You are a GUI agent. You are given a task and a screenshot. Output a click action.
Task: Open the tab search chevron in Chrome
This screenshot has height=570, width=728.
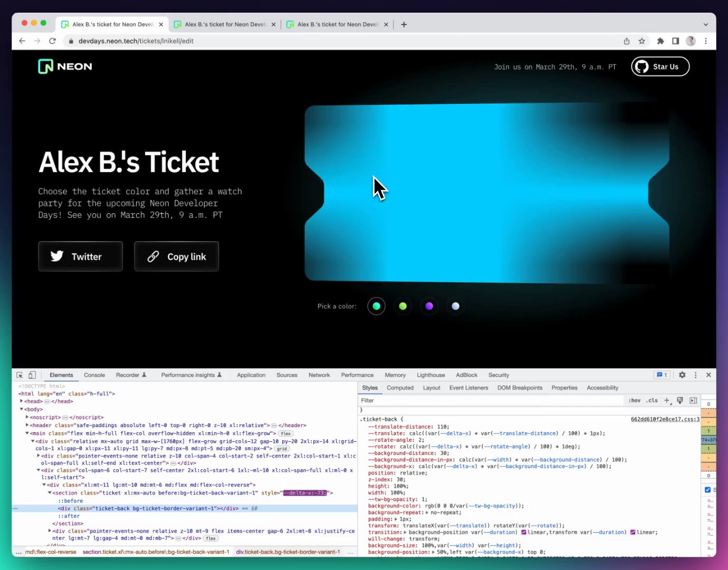point(706,24)
